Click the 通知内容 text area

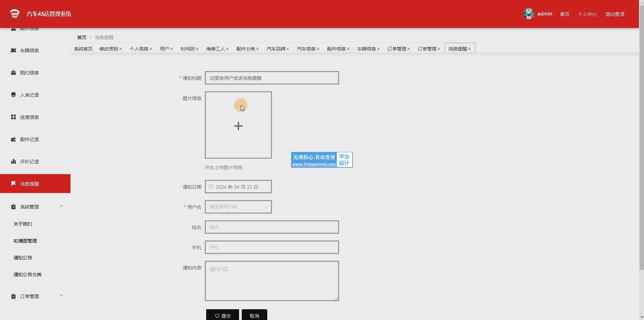point(272,281)
